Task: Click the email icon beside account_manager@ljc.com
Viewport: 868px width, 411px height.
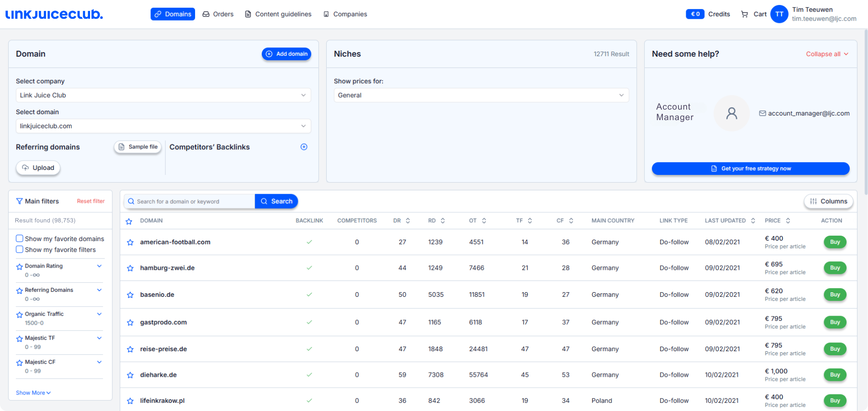Action: coord(762,113)
